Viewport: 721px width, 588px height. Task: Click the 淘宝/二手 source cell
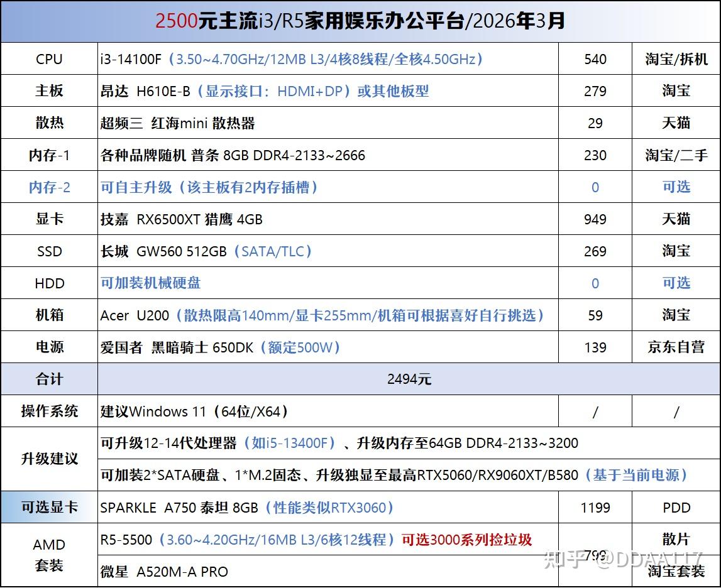(x=676, y=155)
